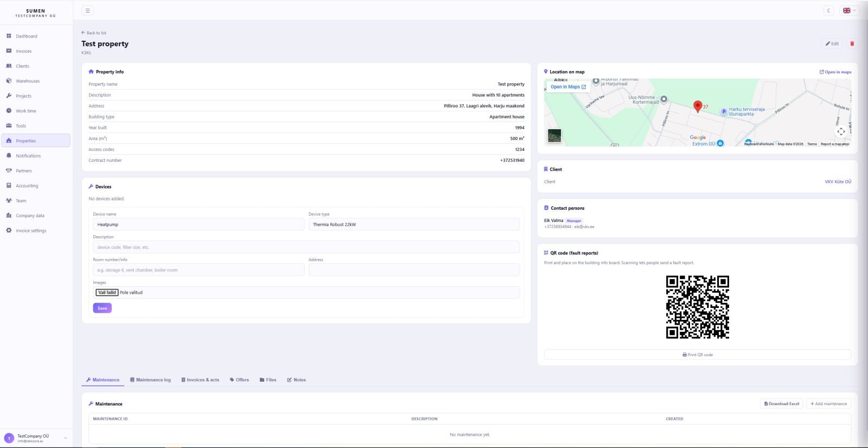Image resolution: width=868 pixels, height=448 pixels.
Task: Click the Device type input field
Action: pos(414,224)
